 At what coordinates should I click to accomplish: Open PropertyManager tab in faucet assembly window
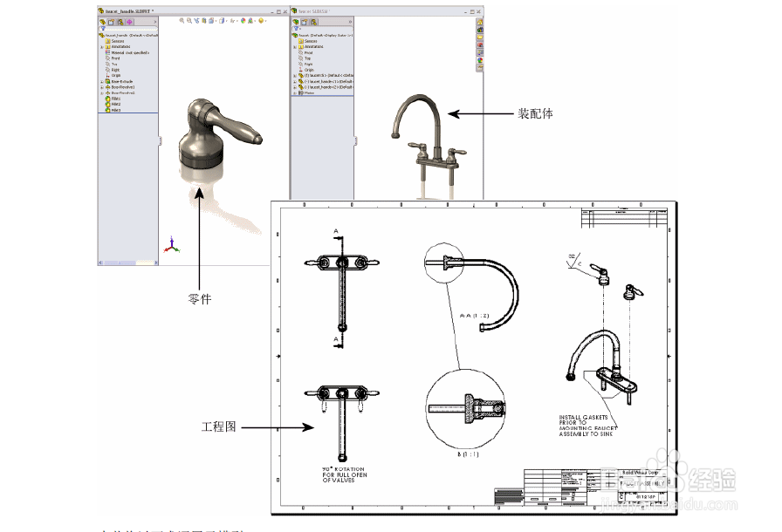305,22
